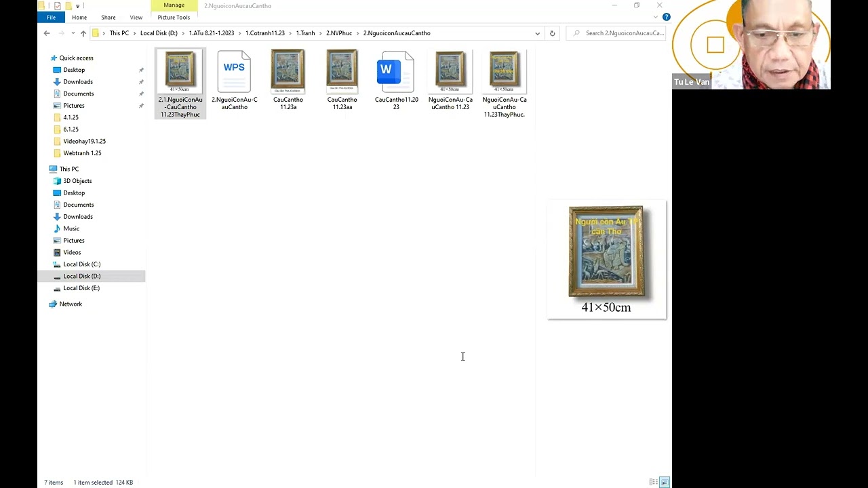Screen dimensions: 868x488
Task: Go back to the previous folder
Action: [x=47, y=33]
